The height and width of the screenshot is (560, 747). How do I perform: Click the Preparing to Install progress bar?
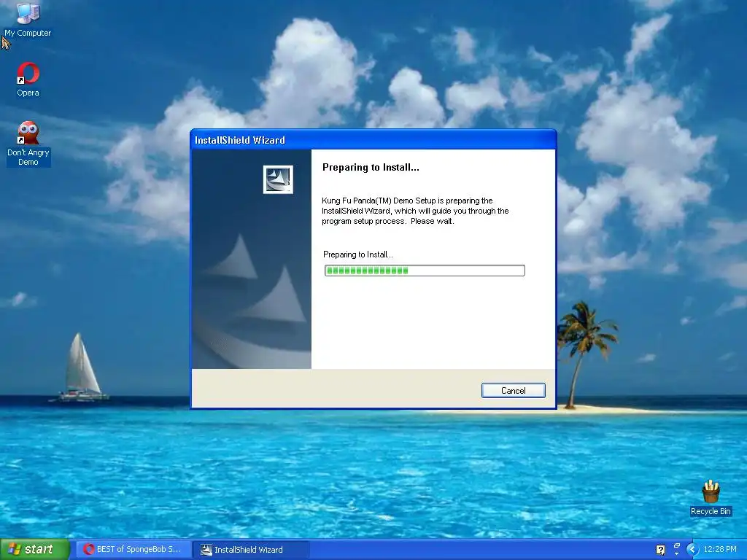point(425,271)
